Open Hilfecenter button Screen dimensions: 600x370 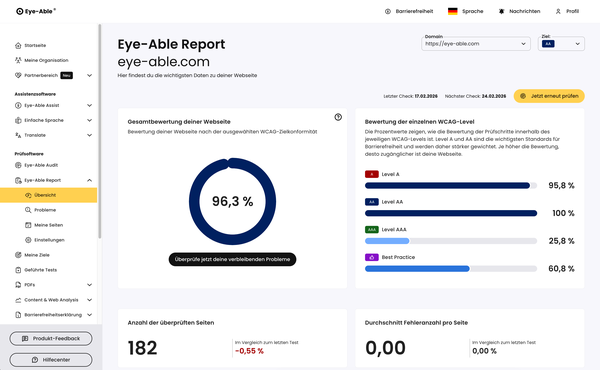51,360
